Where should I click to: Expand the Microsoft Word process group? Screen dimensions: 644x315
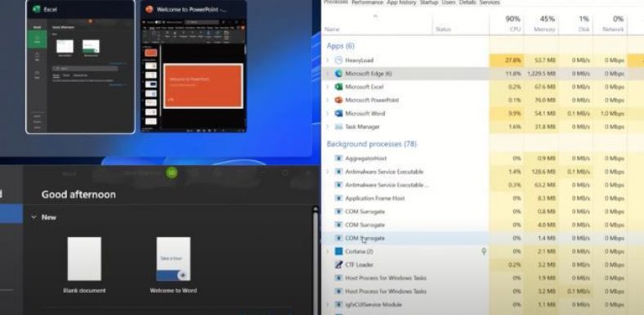coord(328,113)
